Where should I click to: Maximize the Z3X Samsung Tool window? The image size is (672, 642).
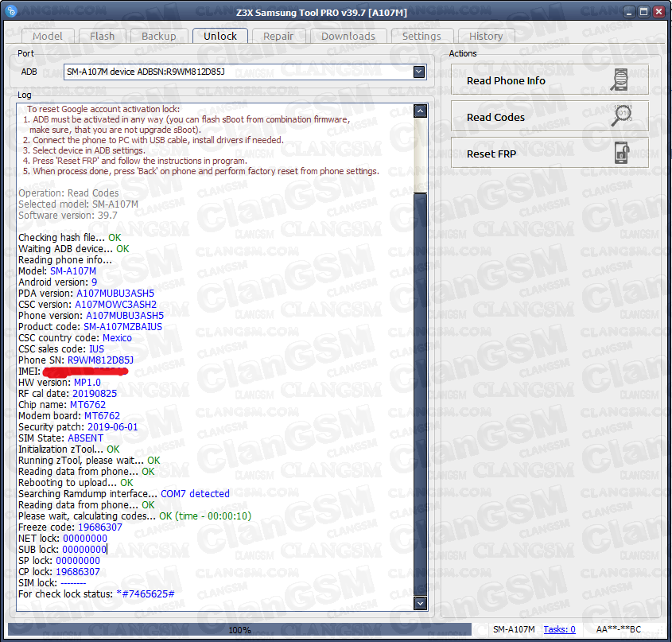(643, 12)
